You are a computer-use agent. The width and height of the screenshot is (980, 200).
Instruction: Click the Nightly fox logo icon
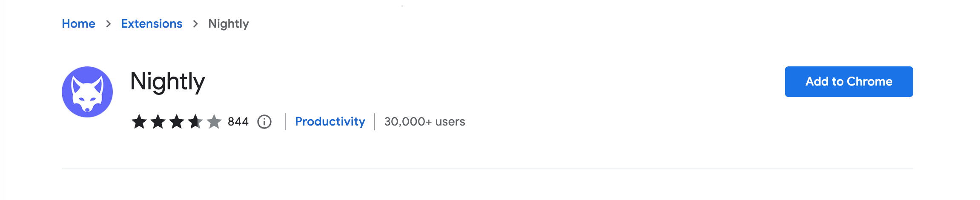pyautogui.click(x=87, y=92)
